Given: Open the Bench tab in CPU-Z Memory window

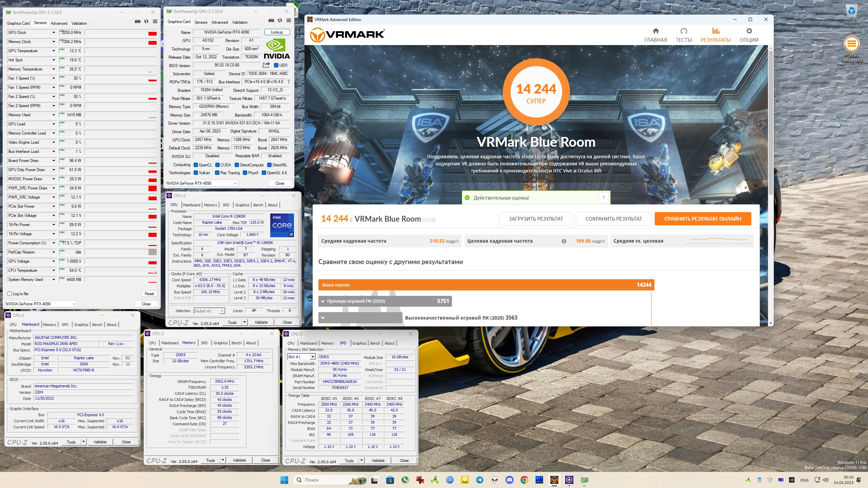Looking at the screenshot, I should (x=236, y=343).
